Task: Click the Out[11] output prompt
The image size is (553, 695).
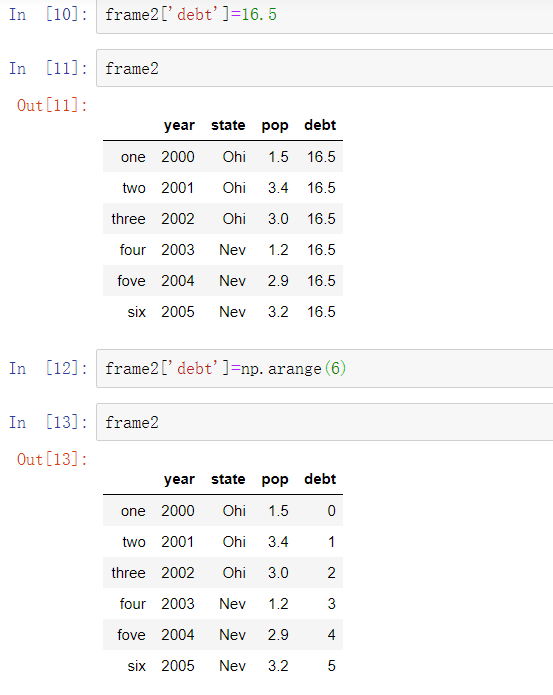Action: (52, 105)
